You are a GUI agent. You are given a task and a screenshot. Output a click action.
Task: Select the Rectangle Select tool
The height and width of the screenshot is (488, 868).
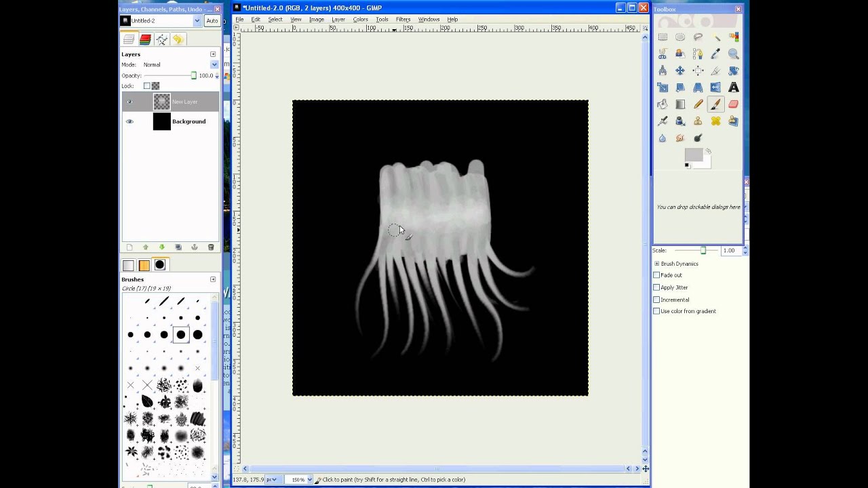(x=663, y=37)
